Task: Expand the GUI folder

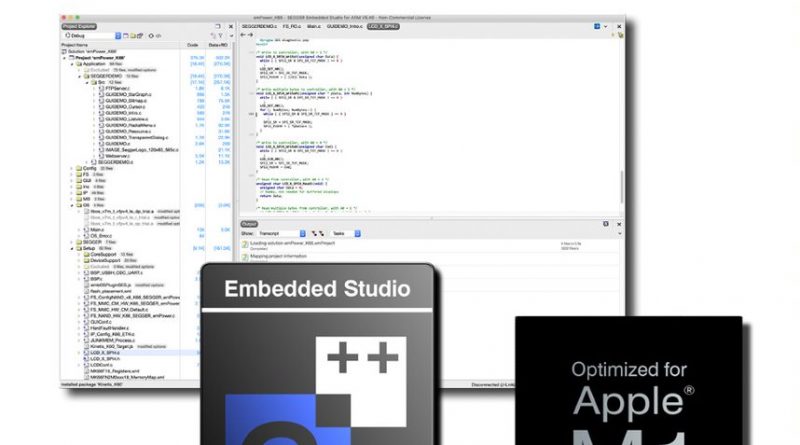Action: coord(72,180)
